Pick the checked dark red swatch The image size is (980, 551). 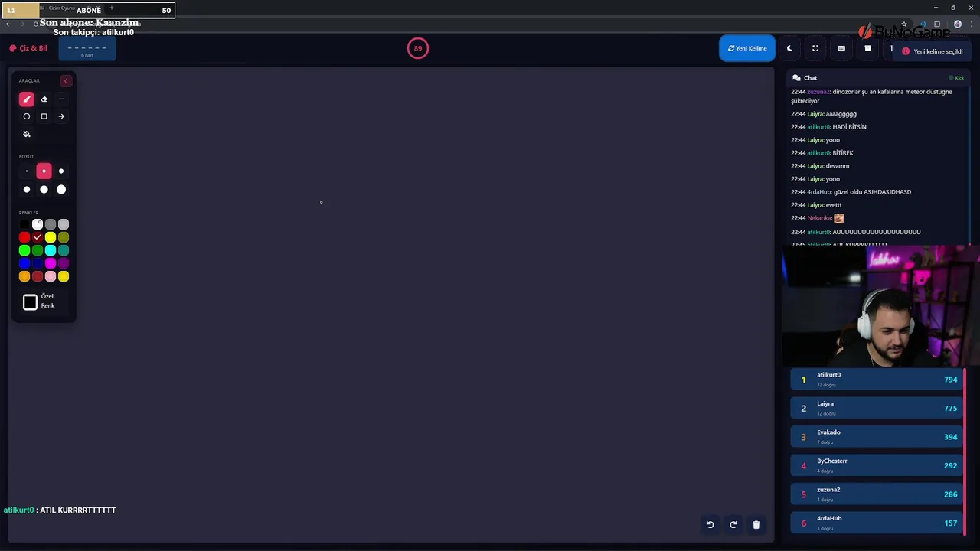(x=38, y=237)
